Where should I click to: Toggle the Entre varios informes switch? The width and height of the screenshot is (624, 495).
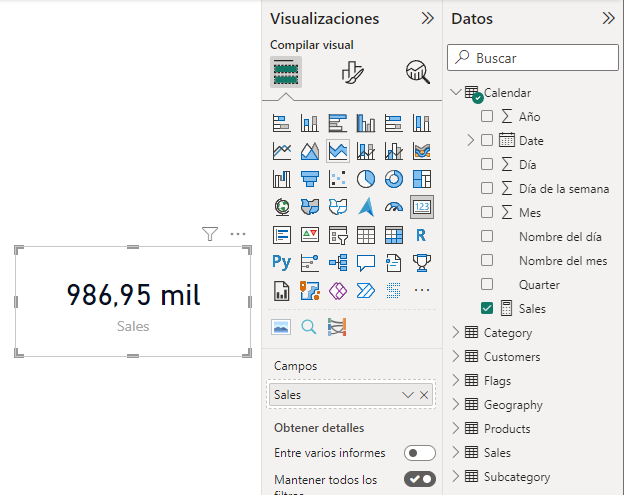pos(419,453)
